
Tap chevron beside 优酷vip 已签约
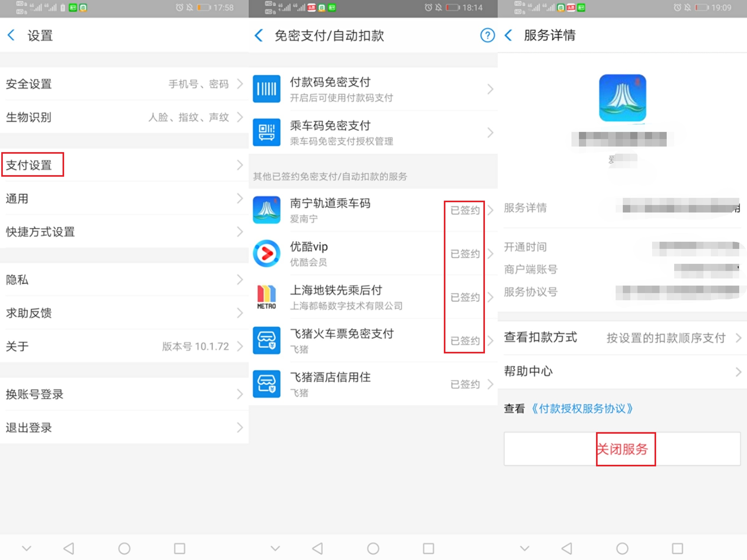490,254
